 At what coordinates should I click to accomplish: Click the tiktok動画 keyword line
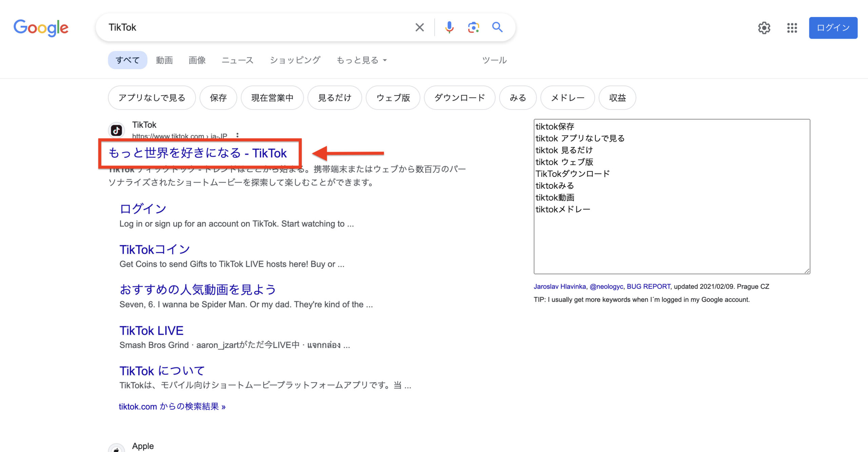pyautogui.click(x=555, y=198)
